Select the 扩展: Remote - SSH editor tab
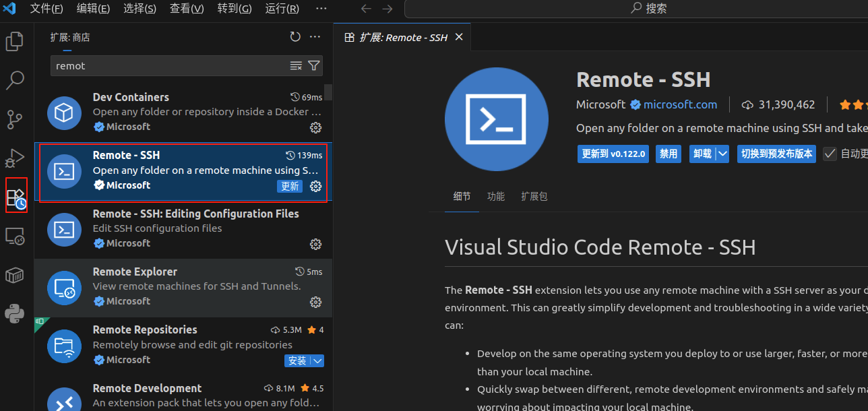This screenshot has width=868, height=411. pyautogui.click(x=403, y=37)
